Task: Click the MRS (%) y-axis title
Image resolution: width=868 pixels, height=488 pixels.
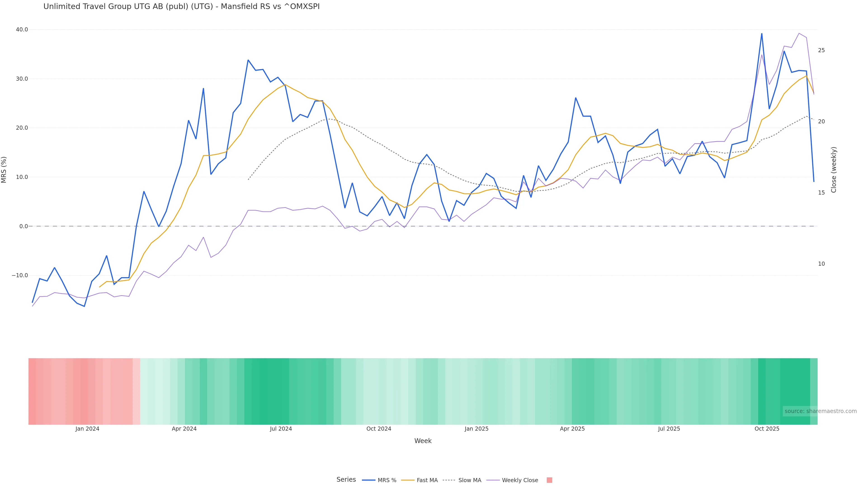Action: (x=4, y=169)
